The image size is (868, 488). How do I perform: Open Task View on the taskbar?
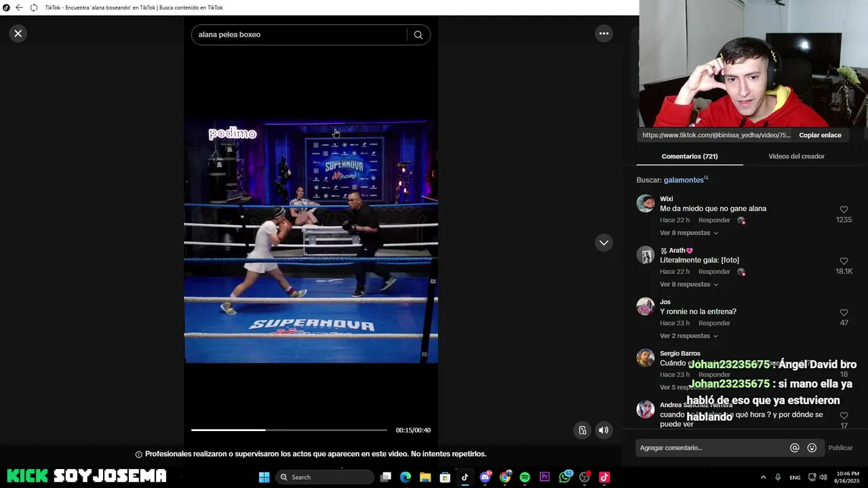(385, 477)
